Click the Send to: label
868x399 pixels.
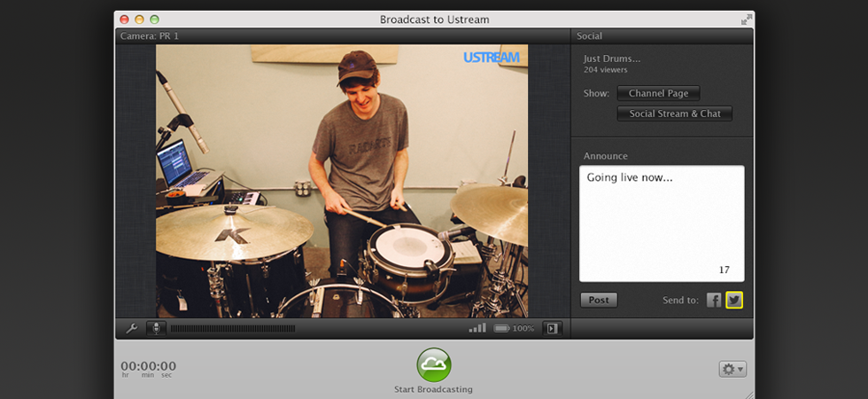click(681, 301)
